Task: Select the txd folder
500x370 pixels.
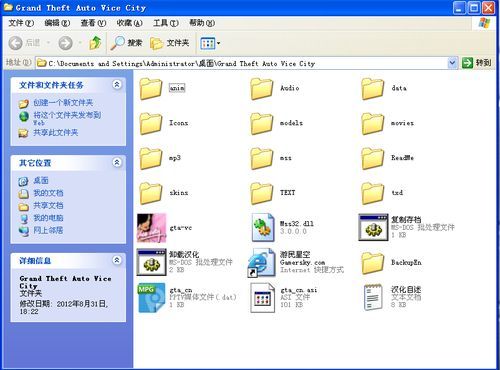Action: pyautogui.click(x=382, y=193)
